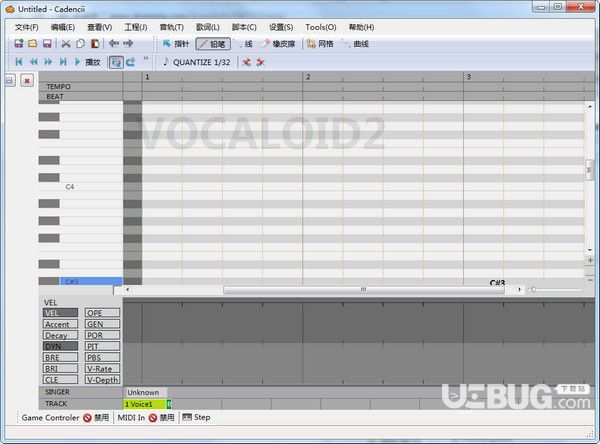Click the C4 piano key
The height and width of the screenshot is (444, 600).
(80, 187)
